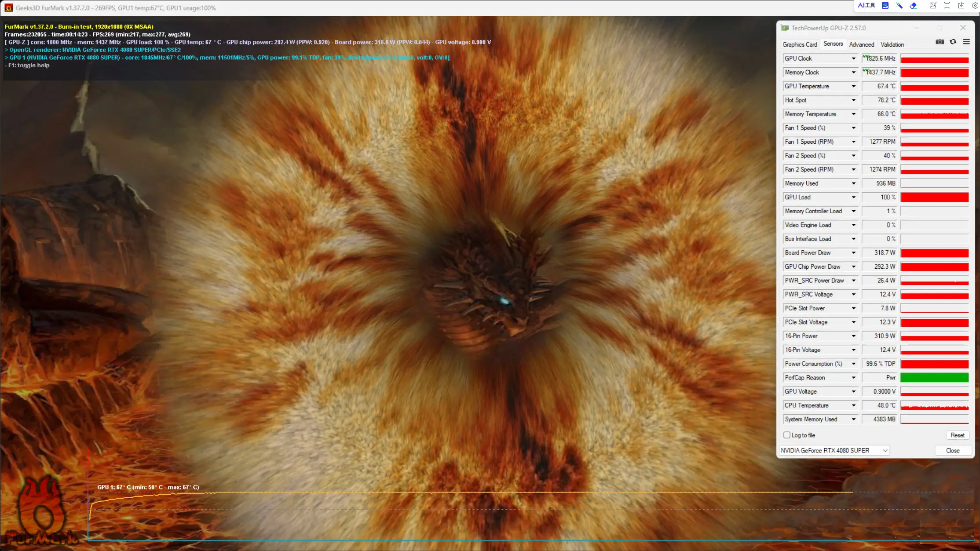This screenshot has width=980, height=551.
Task: Expand the Board Power Draw dropdown
Action: 853,252
